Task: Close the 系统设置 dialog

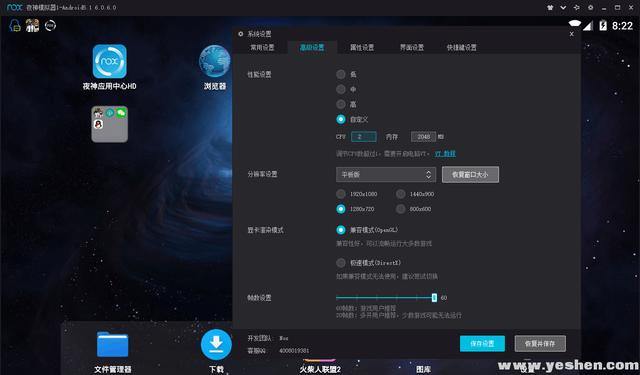Action: pos(571,34)
